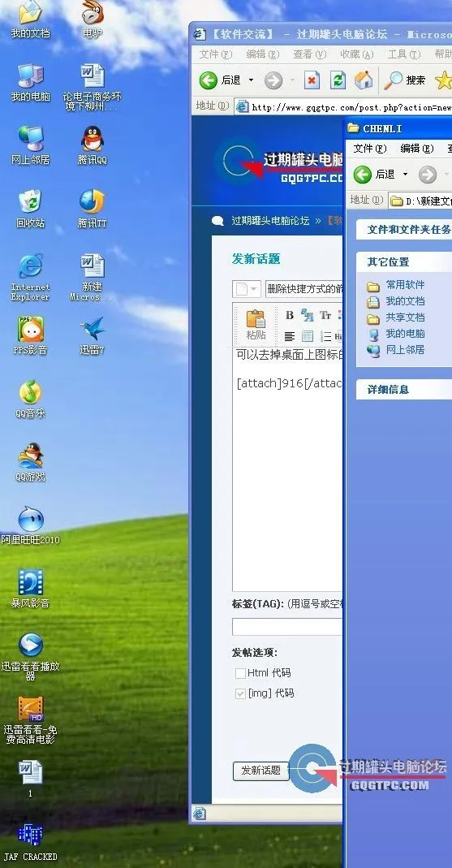Toggle the [img] 代码 checkbox
This screenshot has width=452, height=868.
click(240, 693)
